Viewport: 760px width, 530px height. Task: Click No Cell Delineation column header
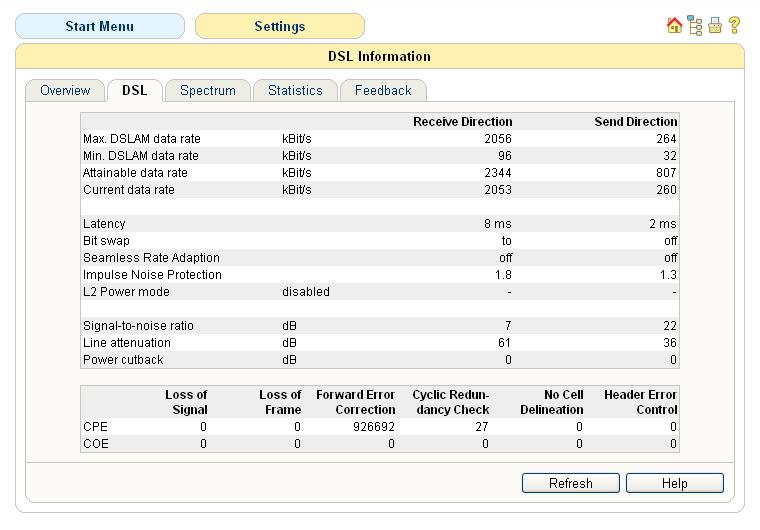[x=552, y=402]
